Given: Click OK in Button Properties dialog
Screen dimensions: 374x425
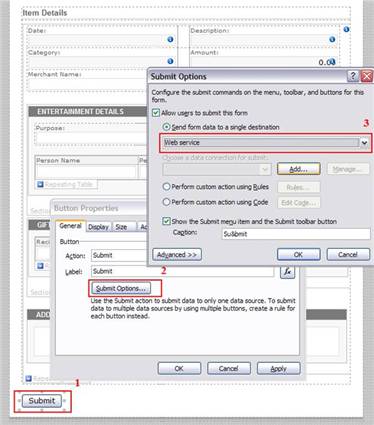Looking at the screenshot, I should 179,368.
